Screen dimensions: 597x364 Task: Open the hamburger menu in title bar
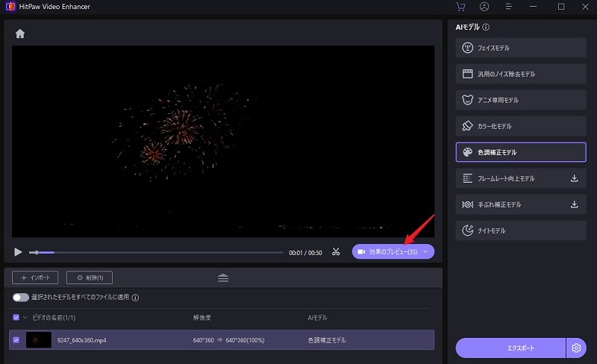510,7
